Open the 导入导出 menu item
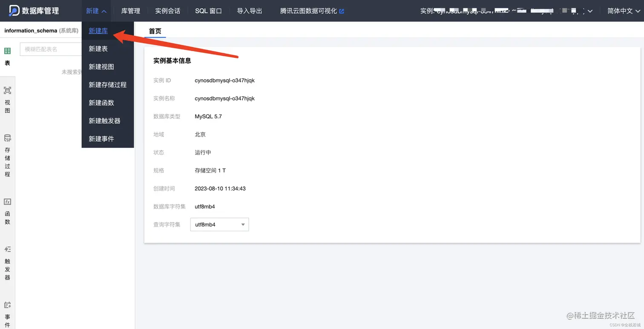The height and width of the screenshot is (329, 644). pos(249,11)
